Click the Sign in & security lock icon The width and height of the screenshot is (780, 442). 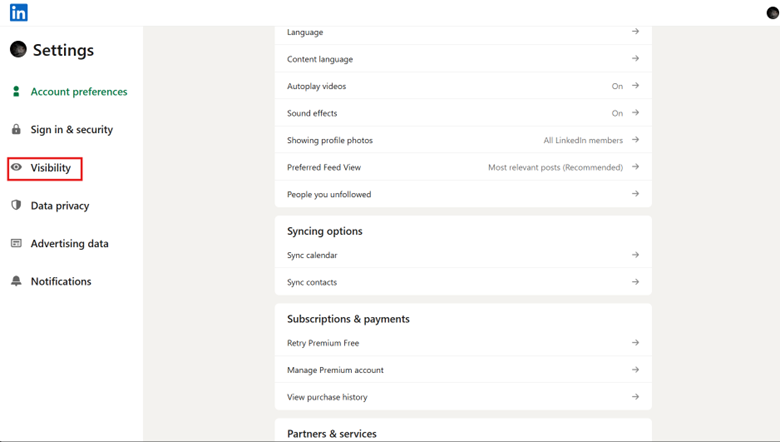point(16,129)
